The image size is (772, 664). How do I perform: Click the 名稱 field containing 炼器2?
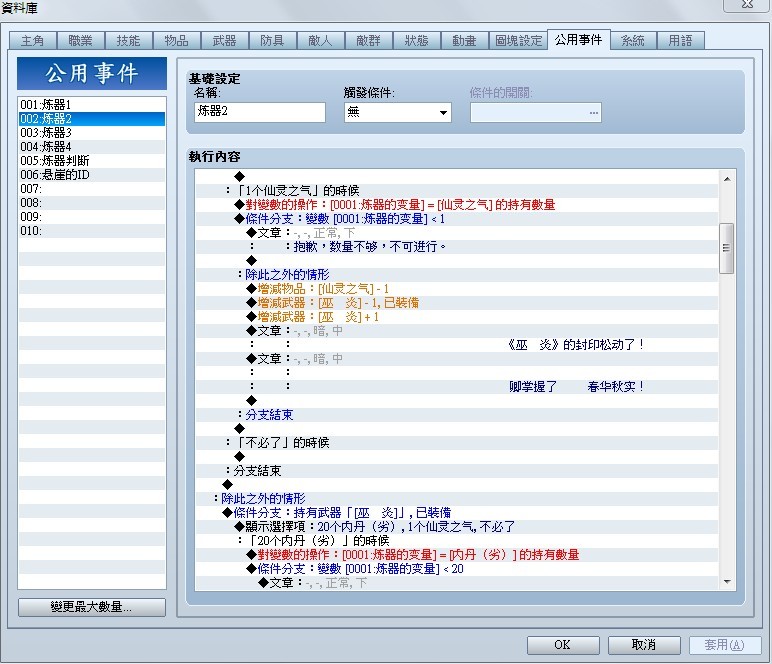click(260, 112)
